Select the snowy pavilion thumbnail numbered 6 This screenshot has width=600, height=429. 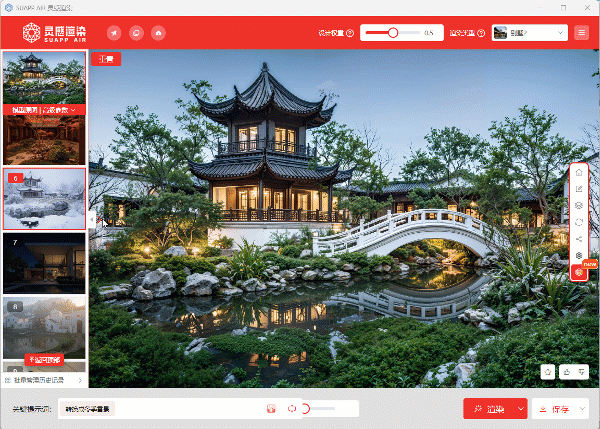click(44, 199)
